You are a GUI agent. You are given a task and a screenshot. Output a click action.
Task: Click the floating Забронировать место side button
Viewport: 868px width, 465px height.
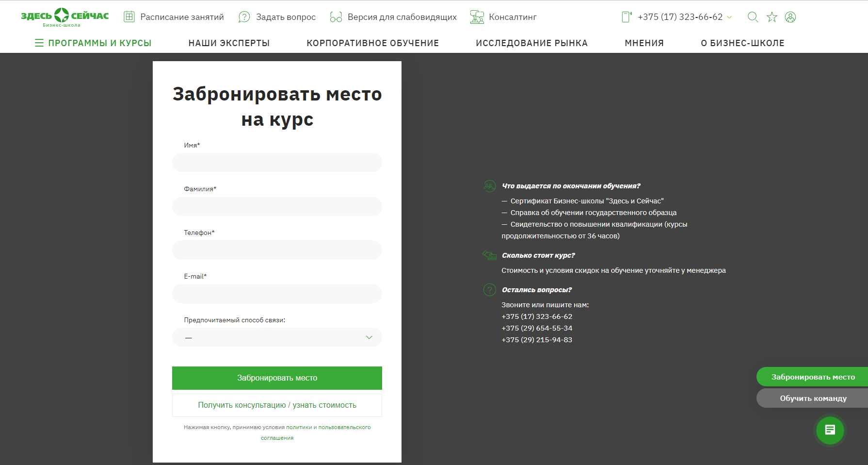tap(812, 377)
